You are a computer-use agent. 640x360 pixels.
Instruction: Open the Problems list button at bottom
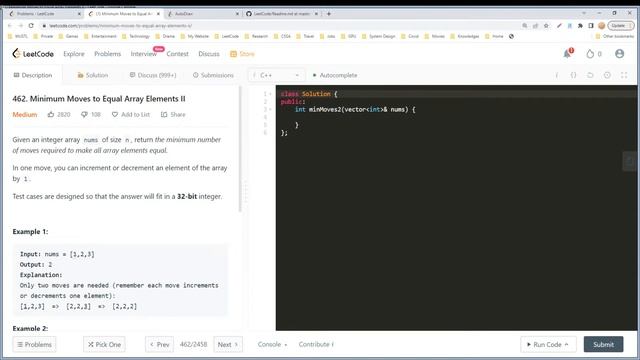[x=34, y=344]
